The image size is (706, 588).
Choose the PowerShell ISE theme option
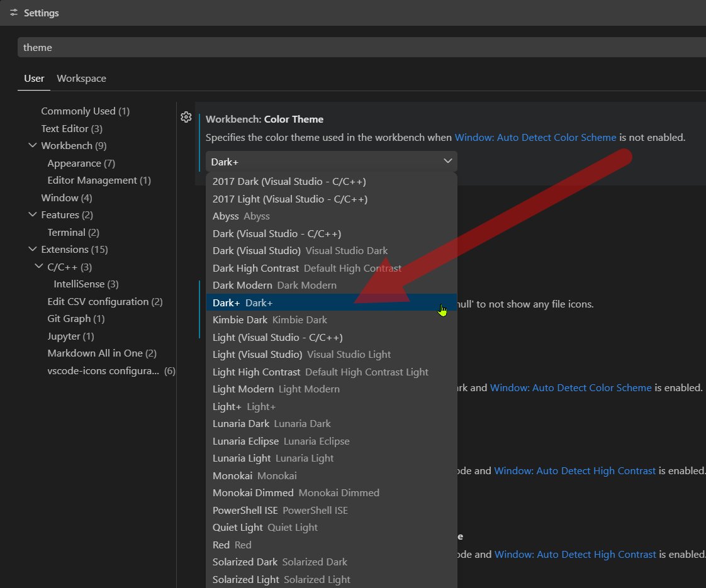click(x=332, y=511)
